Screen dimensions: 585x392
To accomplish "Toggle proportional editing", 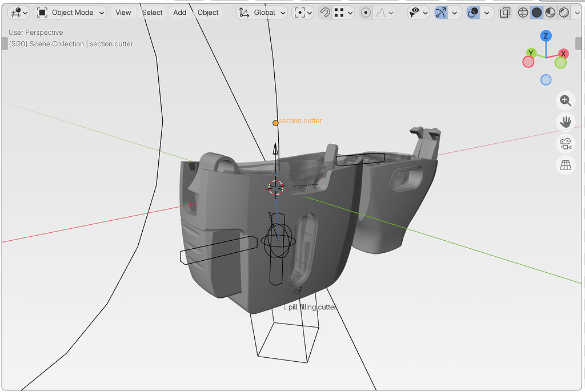I will pyautogui.click(x=366, y=13).
